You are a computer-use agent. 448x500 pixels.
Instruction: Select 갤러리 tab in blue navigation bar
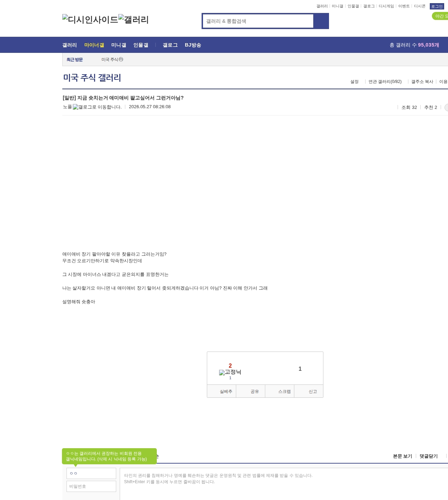pos(70,45)
